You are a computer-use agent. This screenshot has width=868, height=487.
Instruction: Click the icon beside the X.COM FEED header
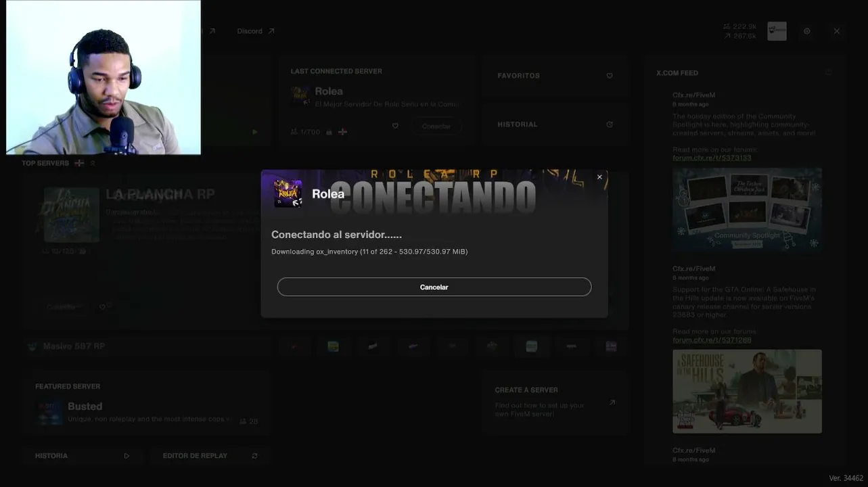pyautogui.click(x=828, y=72)
